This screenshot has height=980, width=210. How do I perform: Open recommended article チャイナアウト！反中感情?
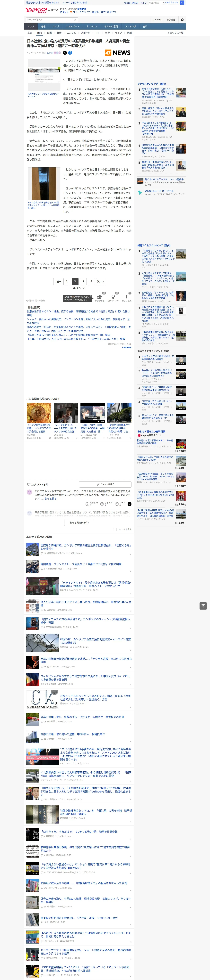[95, 584]
